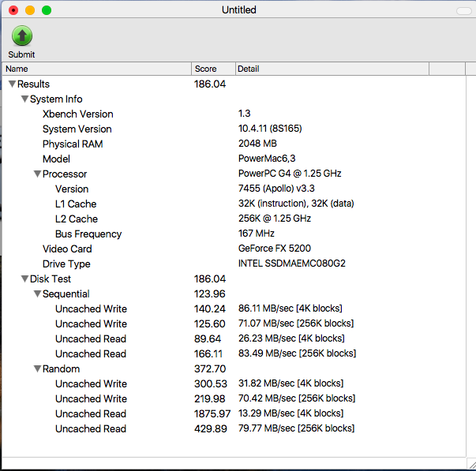
Task: Select Random Uncached Write scoring 300.53
Action: tap(234, 383)
